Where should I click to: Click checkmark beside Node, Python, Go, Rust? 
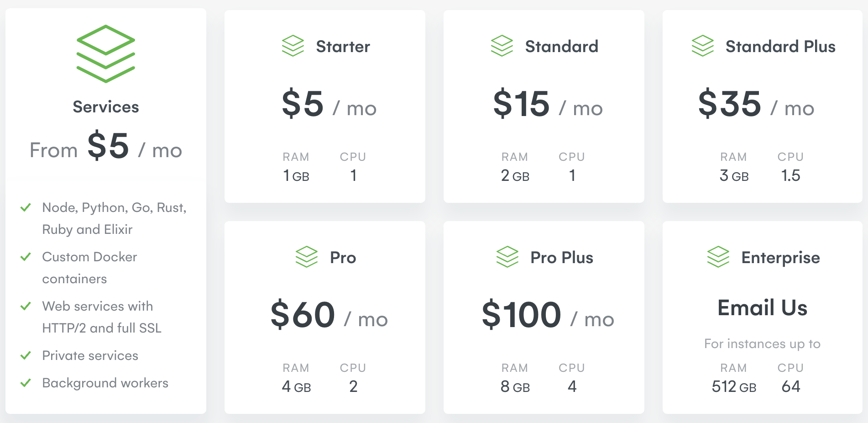26,208
